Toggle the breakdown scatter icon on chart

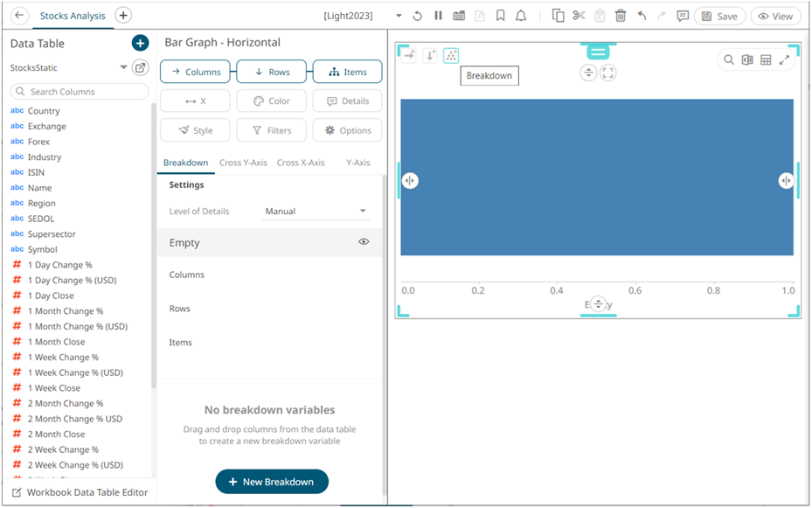[x=451, y=55]
